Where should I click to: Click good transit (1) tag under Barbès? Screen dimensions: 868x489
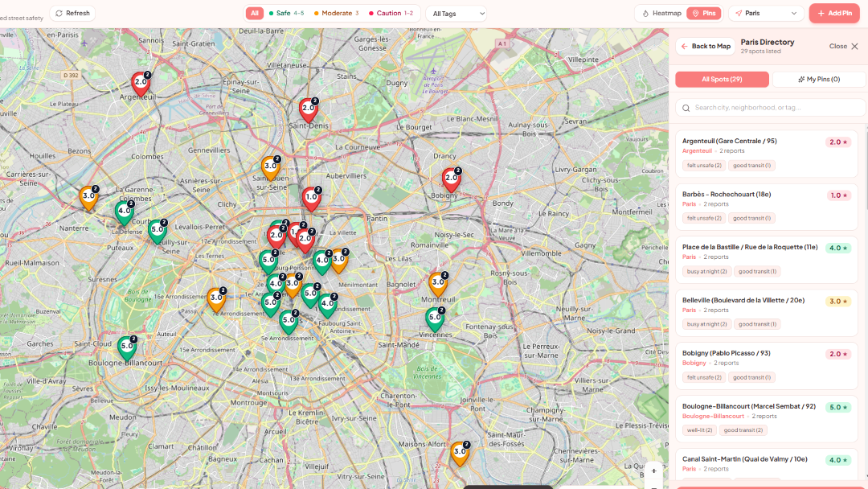tap(751, 218)
